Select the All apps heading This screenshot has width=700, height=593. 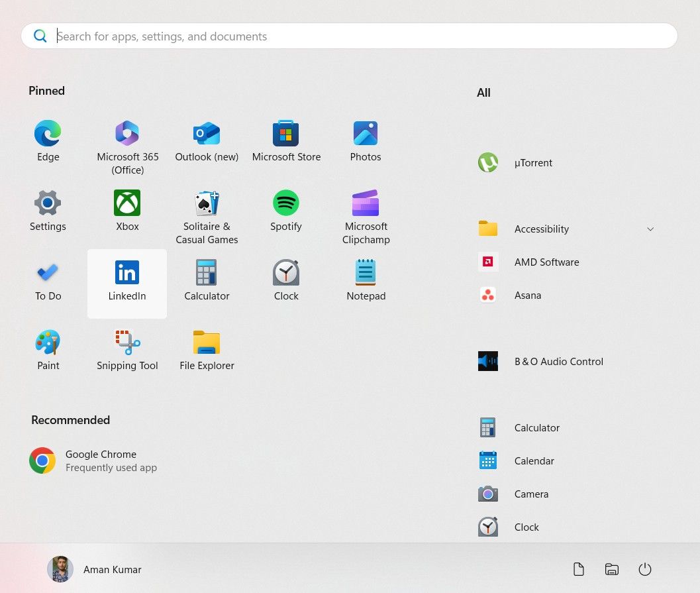pos(483,93)
